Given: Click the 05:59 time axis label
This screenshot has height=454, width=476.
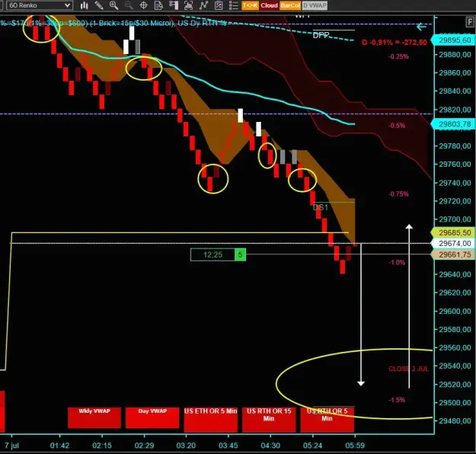Looking at the screenshot, I should tap(355, 446).
